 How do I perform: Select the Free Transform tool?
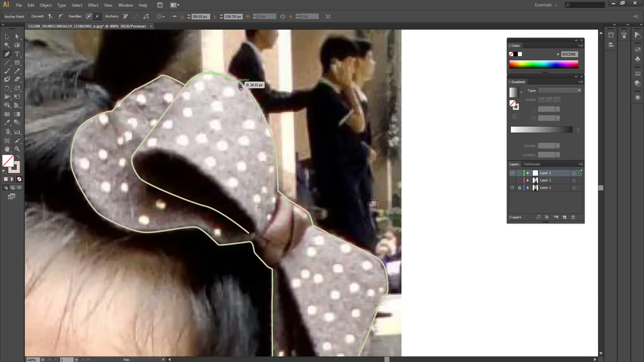17,97
